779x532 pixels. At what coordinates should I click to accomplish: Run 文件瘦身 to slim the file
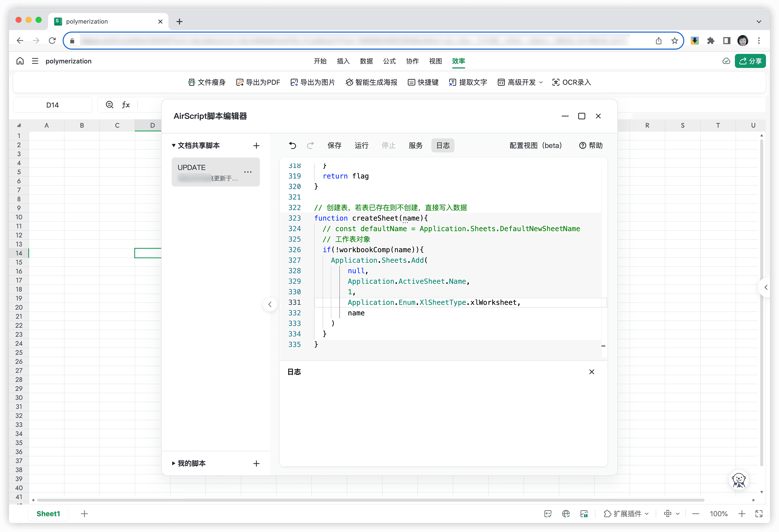point(207,82)
